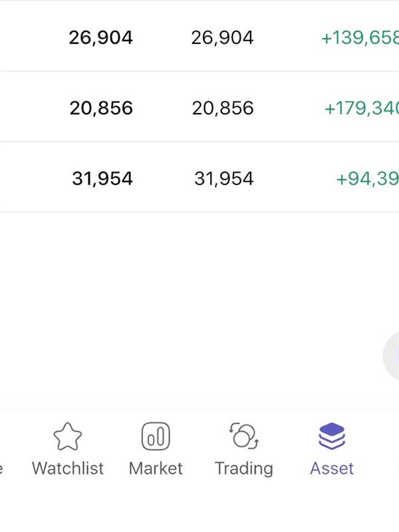Open the +139,658 profit value

point(360,38)
